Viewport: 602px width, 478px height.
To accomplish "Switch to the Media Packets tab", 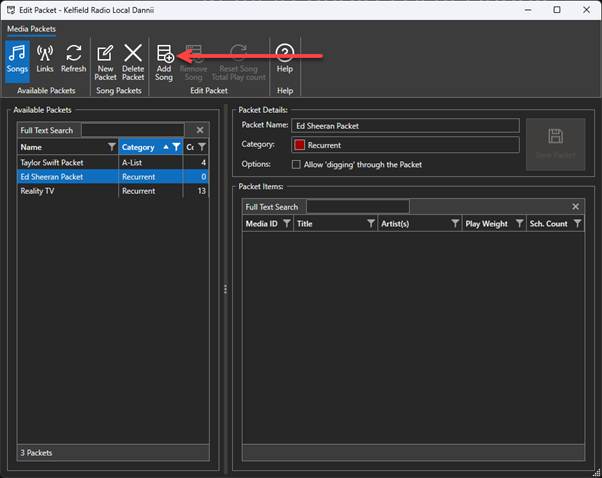I will pyautogui.click(x=31, y=29).
